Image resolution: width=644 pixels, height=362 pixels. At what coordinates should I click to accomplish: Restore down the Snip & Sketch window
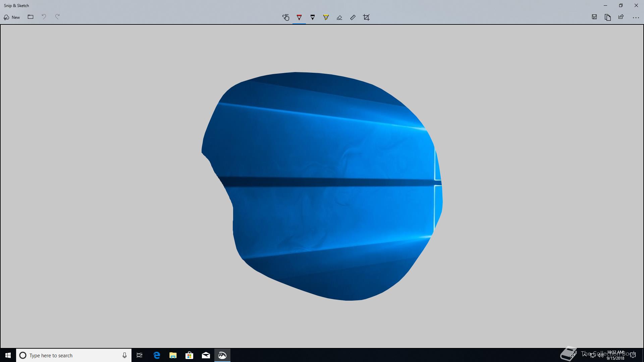click(x=621, y=5)
